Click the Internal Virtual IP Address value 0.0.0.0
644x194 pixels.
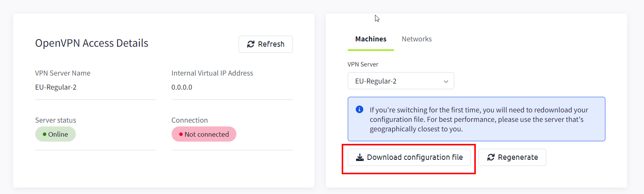click(182, 87)
